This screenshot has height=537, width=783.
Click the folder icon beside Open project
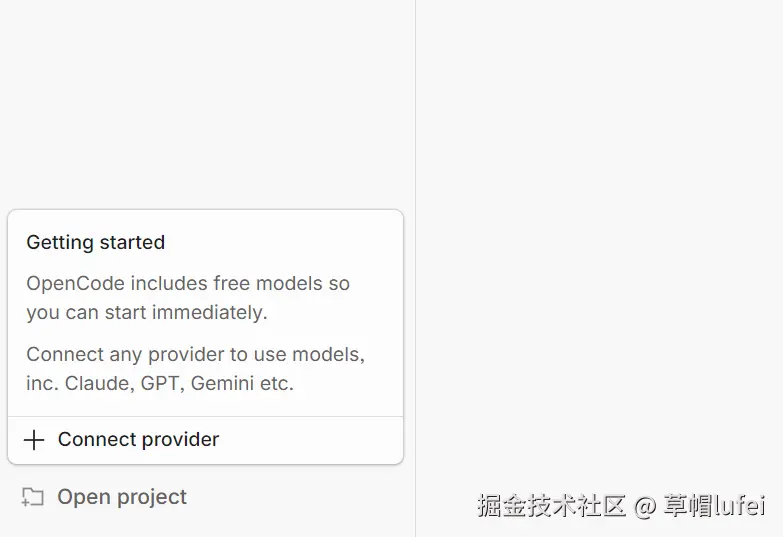coord(33,497)
